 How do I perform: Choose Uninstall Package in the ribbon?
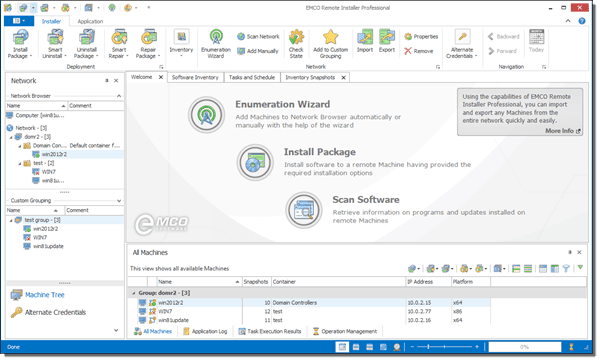[86, 44]
